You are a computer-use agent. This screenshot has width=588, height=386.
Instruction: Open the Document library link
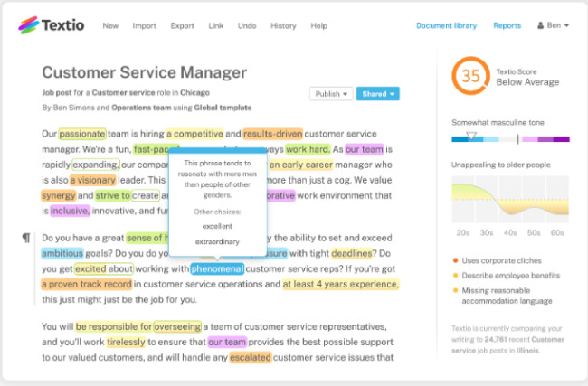click(x=446, y=25)
